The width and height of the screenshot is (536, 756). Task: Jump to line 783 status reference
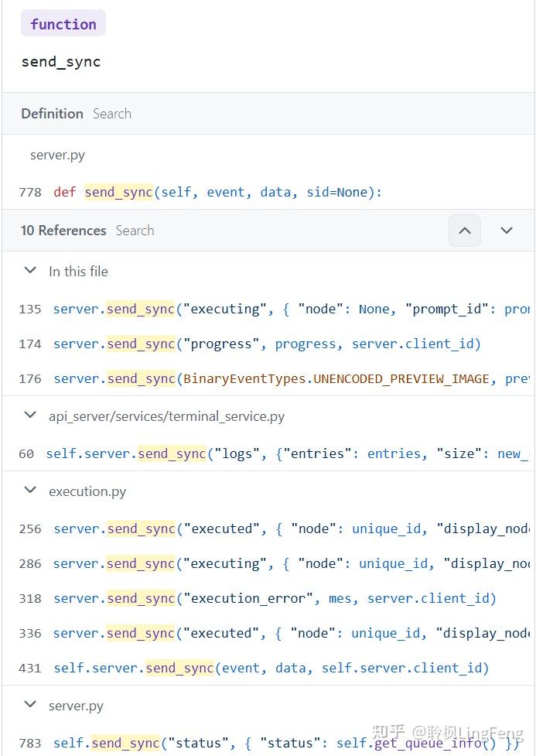pyautogui.click(x=271, y=743)
